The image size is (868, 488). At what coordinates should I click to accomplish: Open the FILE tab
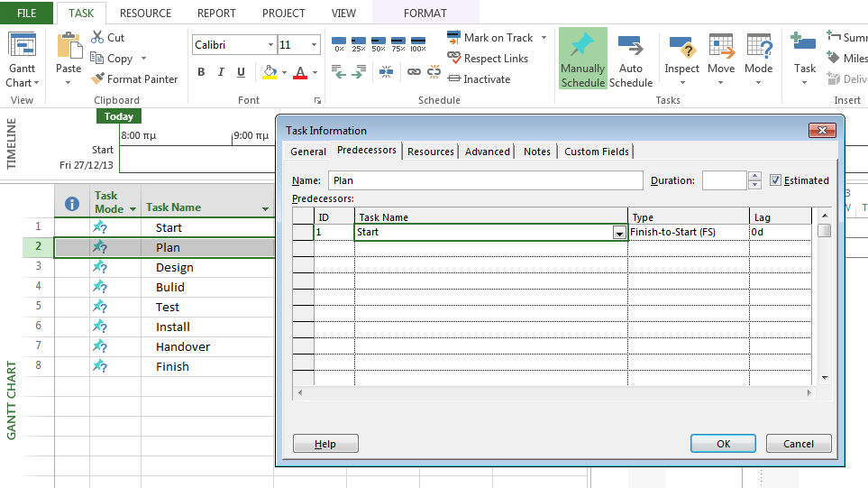pyautogui.click(x=26, y=13)
